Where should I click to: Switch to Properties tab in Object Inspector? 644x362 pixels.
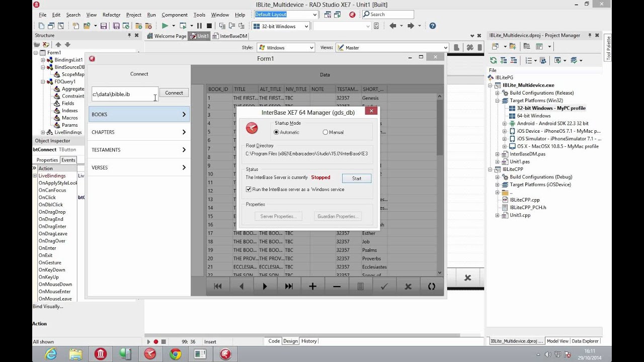tap(47, 160)
